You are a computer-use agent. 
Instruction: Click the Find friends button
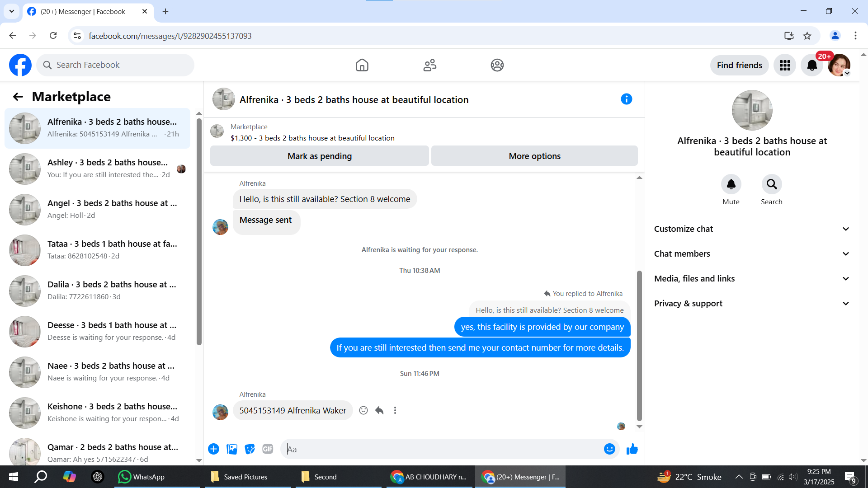pyautogui.click(x=739, y=66)
